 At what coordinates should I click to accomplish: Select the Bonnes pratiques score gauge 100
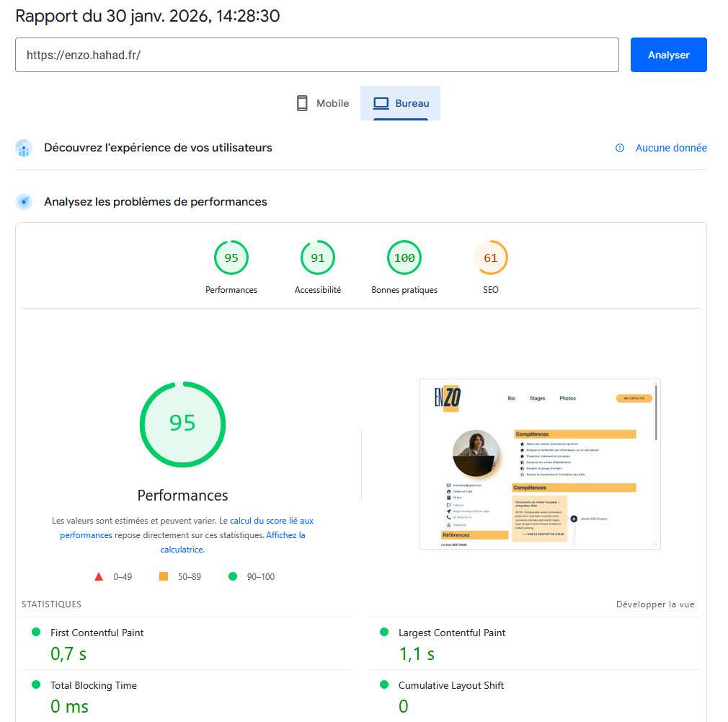[x=404, y=258]
